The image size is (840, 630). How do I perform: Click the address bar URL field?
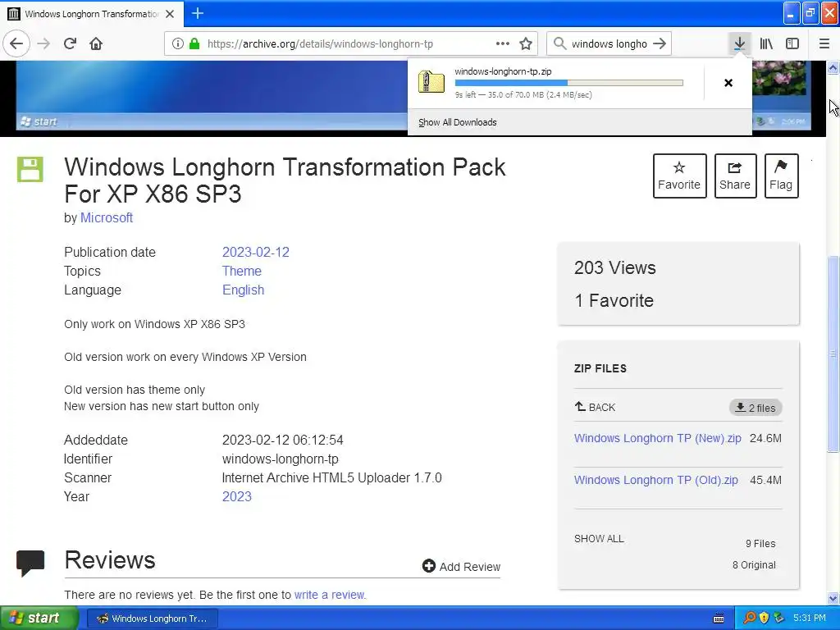point(351,43)
